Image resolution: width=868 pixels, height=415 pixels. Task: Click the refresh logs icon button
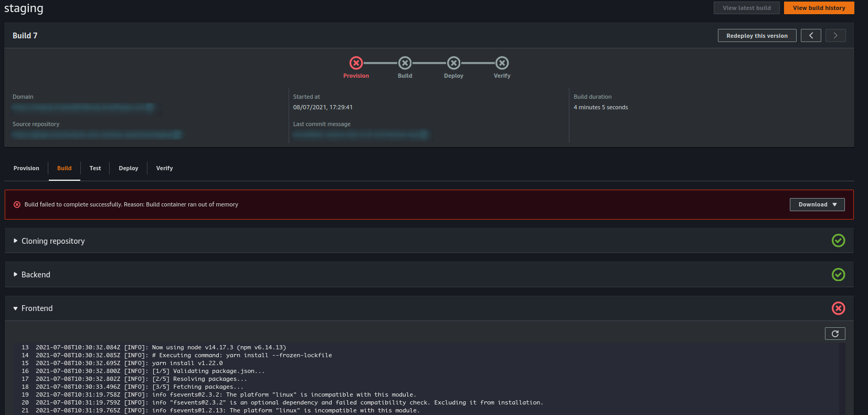[835, 334]
